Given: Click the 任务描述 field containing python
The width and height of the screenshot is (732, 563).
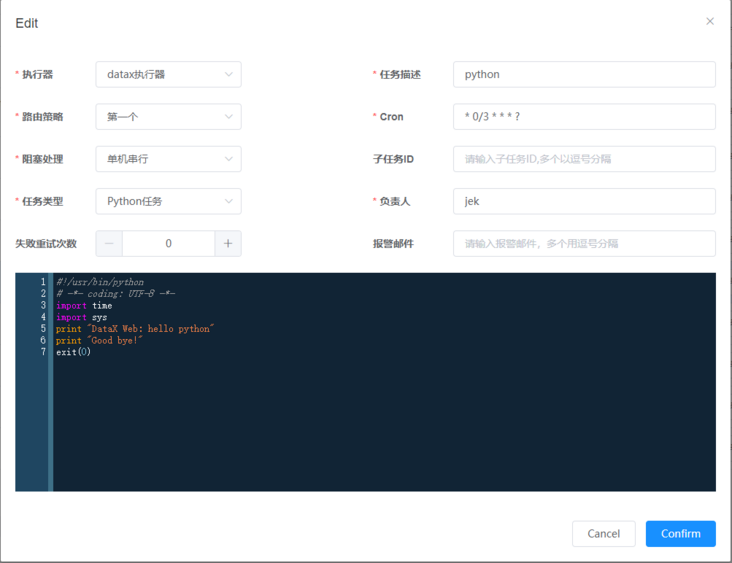Looking at the screenshot, I should tap(583, 74).
